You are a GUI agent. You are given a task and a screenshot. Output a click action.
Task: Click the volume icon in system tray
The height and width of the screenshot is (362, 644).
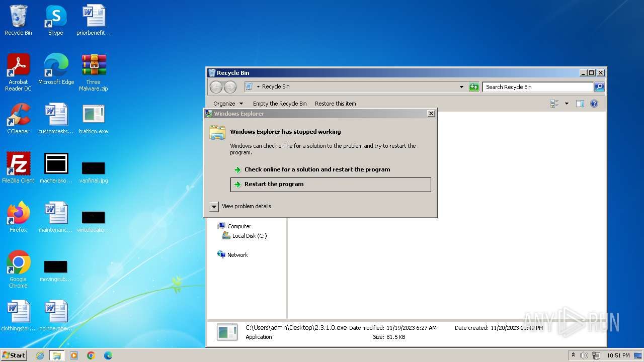click(584, 355)
